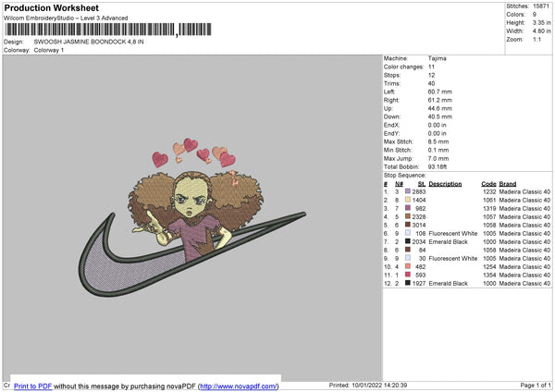Pick the dark brown swatch beside 3014
This screenshot has width=555, height=392.
tap(408, 225)
